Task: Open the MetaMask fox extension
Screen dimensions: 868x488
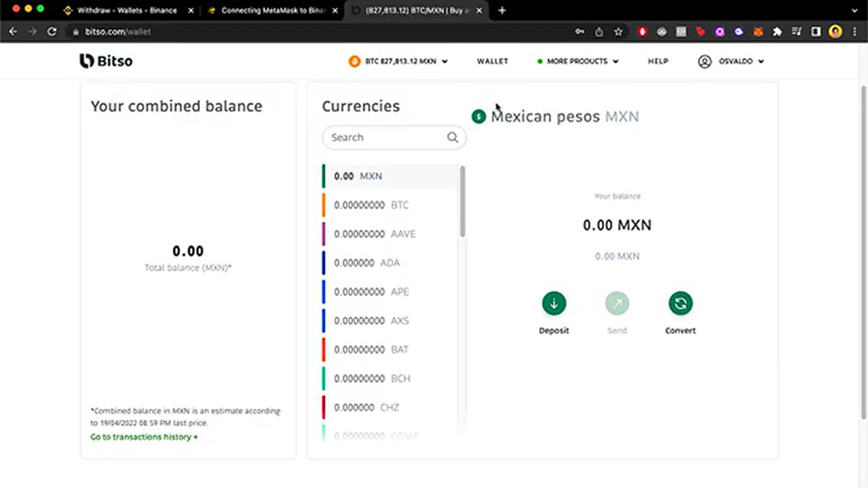Action: pos(758,32)
